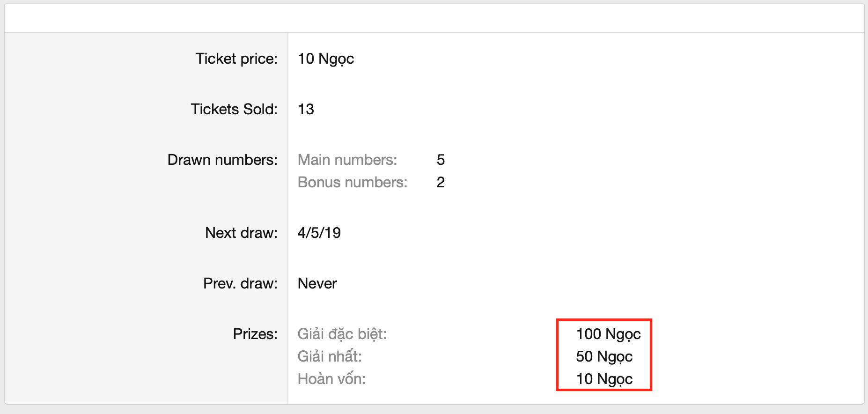This screenshot has height=414, width=868.
Task: Click the "Ticket price:" label
Action: click(236, 59)
